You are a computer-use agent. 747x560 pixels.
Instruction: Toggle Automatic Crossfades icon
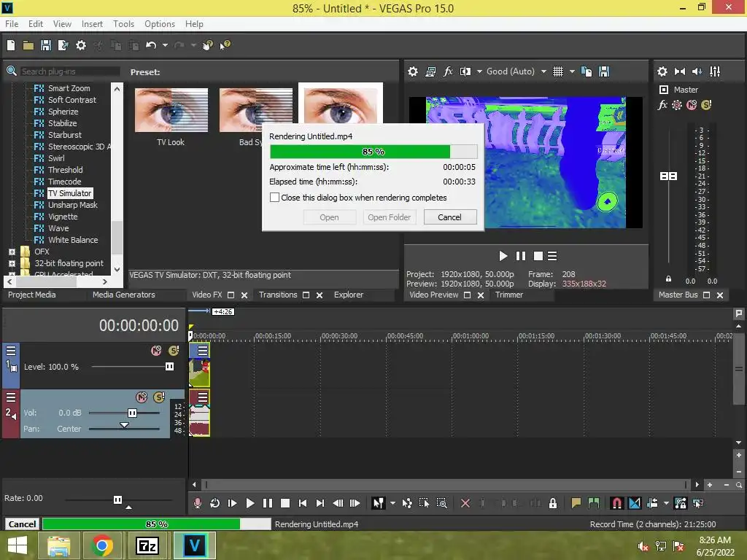[635, 503]
